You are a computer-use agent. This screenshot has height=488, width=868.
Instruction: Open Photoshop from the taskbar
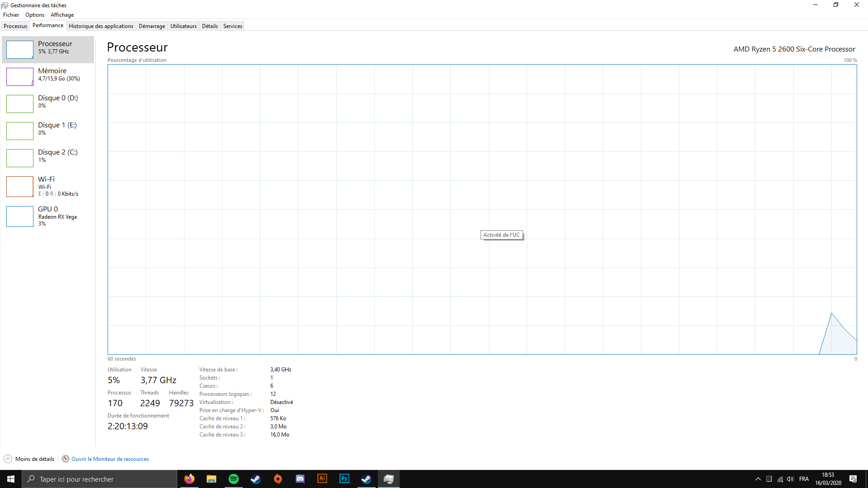coord(344,479)
